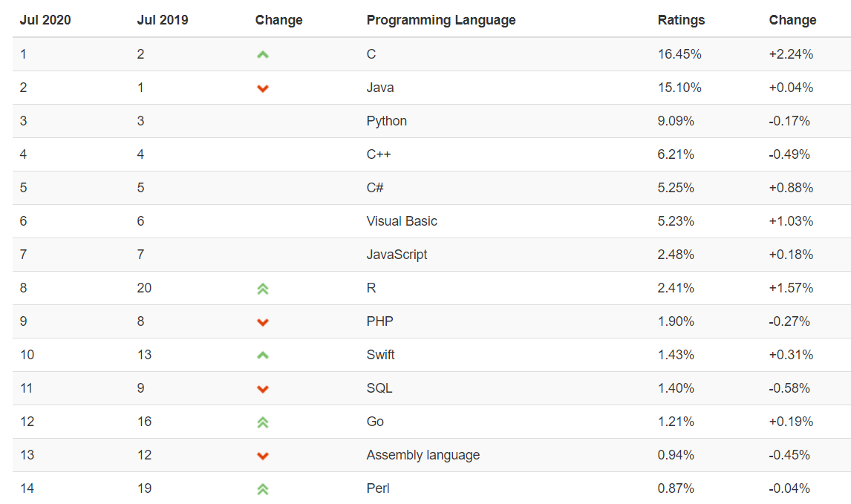Viewport: 851px width, 504px height.
Task: Click the red down arrow beside PHP
Action: 262,322
